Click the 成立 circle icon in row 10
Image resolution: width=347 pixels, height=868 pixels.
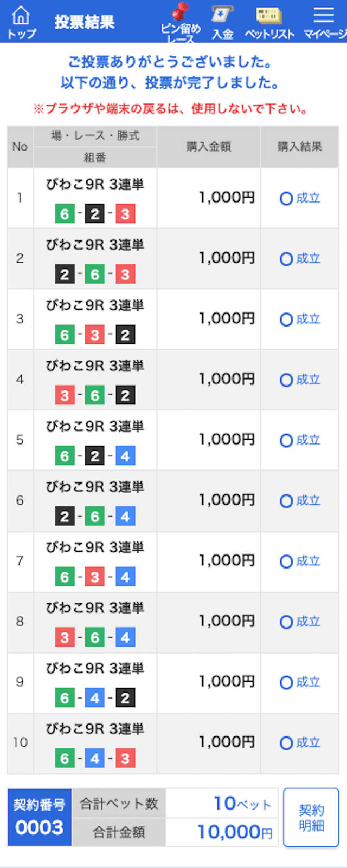pos(286,743)
